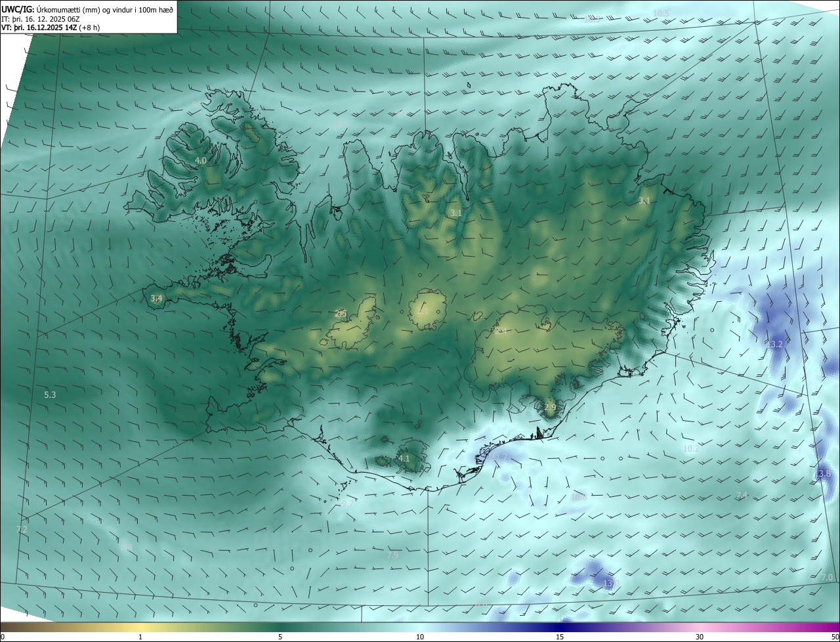Click the 3.2 value in the blue area
The height and width of the screenshot is (642, 840).
pos(776,344)
